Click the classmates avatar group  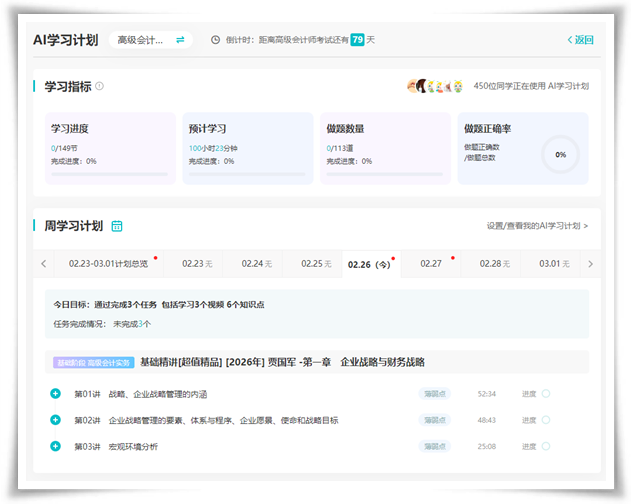435,87
